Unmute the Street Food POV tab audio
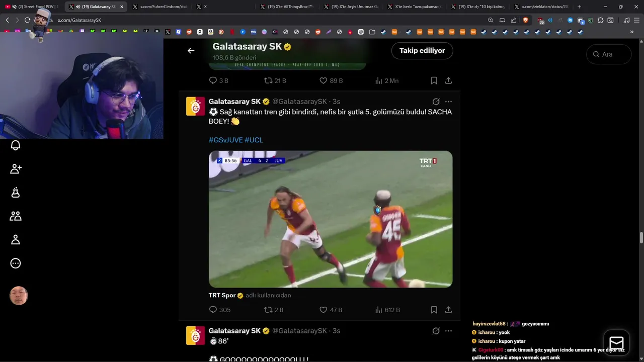 click(x=14, y=7)
